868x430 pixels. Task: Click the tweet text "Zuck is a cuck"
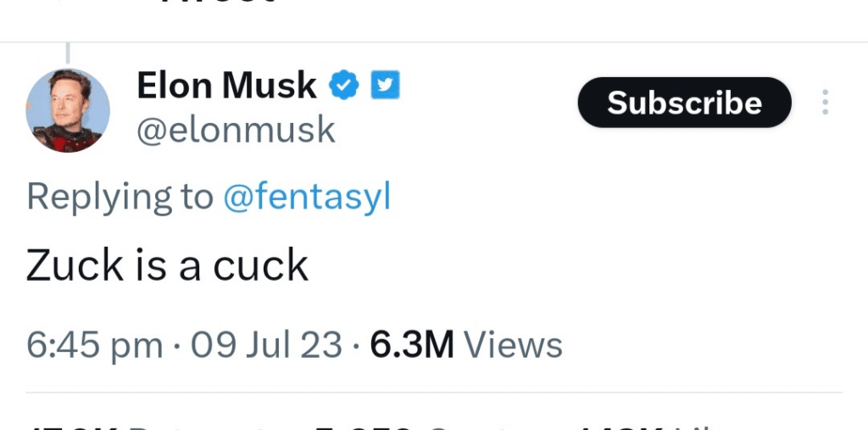(x=167, y=265)
